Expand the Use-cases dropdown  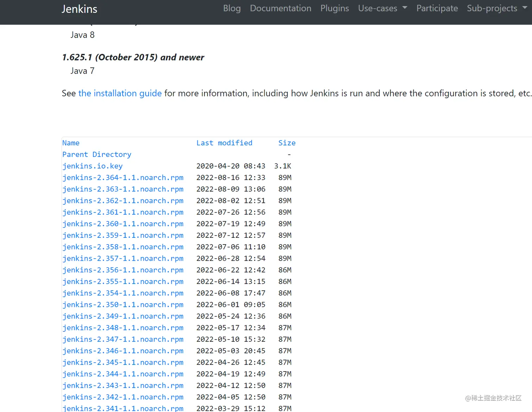click(x=382, y=8)
